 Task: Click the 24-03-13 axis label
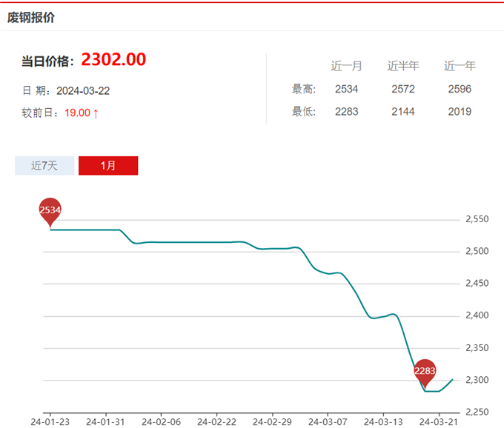(x=383, y=422)
